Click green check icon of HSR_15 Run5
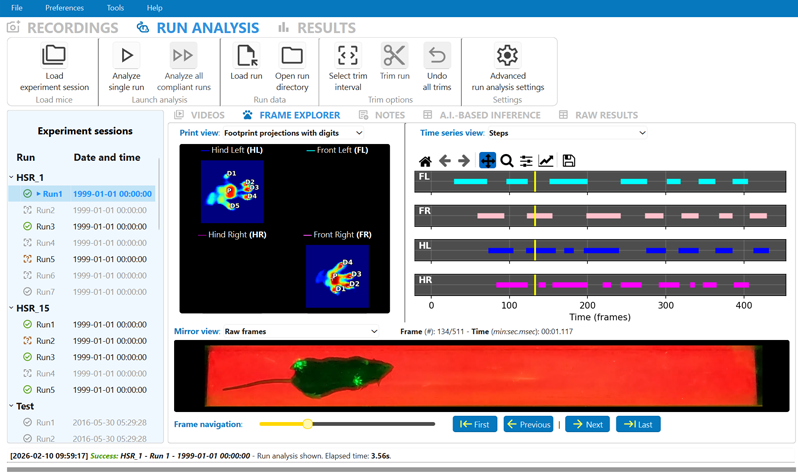The height and width of the screenshot is (474, 798). click(27, 389)
